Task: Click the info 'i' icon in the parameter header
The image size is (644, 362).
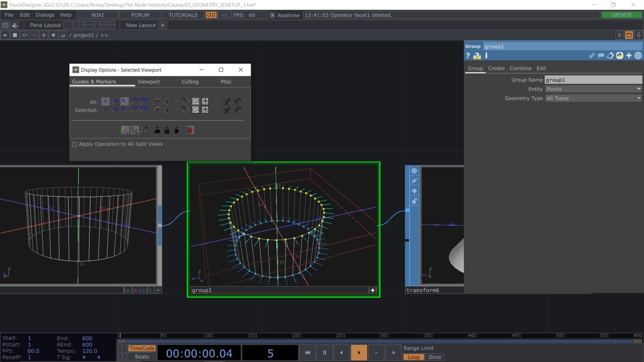Action: (486, 55)
